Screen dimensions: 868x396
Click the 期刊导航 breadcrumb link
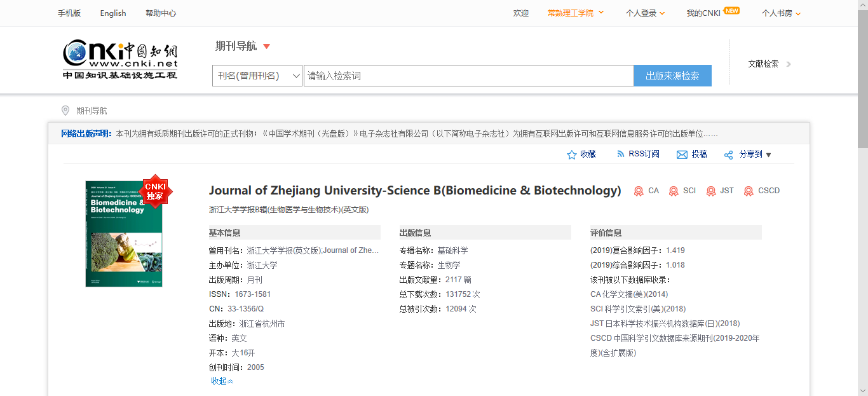tap(92, 111)
